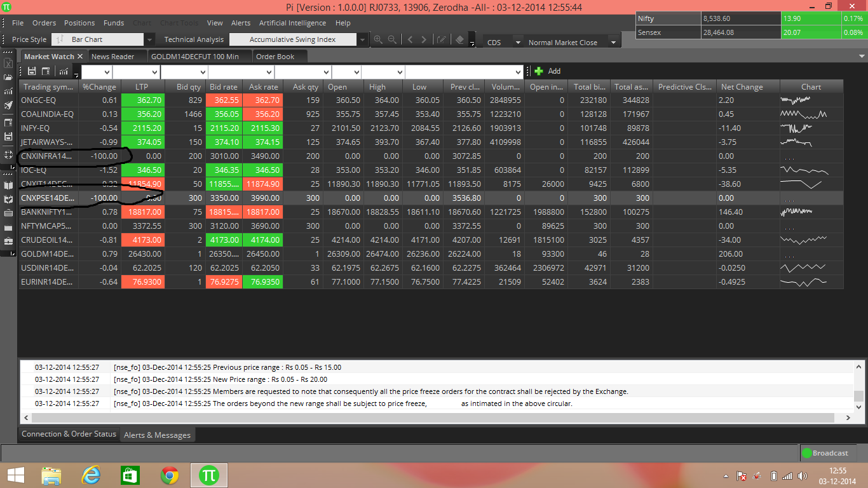
Task: Click the pencil draw icon in toolbar
Action: pyautogui.click(x=442, y=39)
